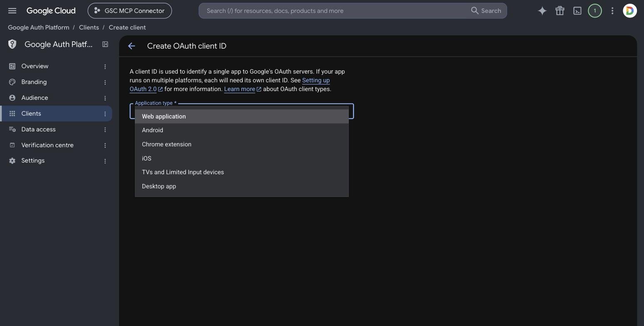
Task: Click the Search button
Action: tap(486, 11)
